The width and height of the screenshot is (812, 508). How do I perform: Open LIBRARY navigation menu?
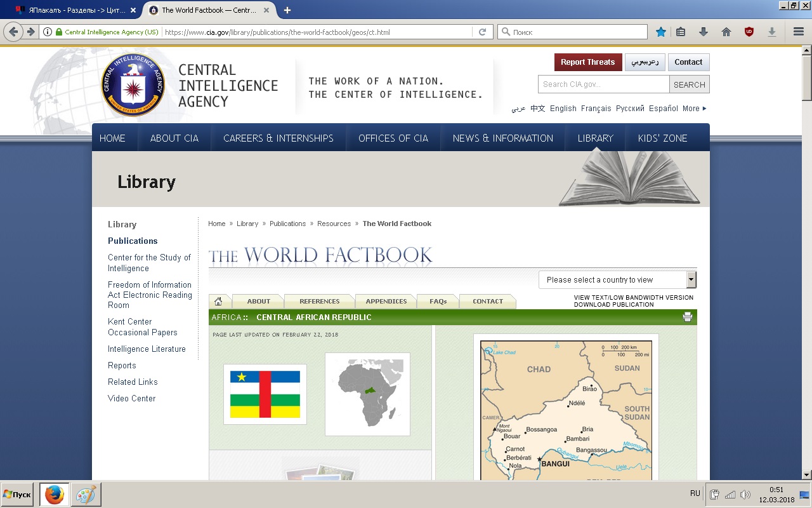pyautogui.click(x=596, y=138)
